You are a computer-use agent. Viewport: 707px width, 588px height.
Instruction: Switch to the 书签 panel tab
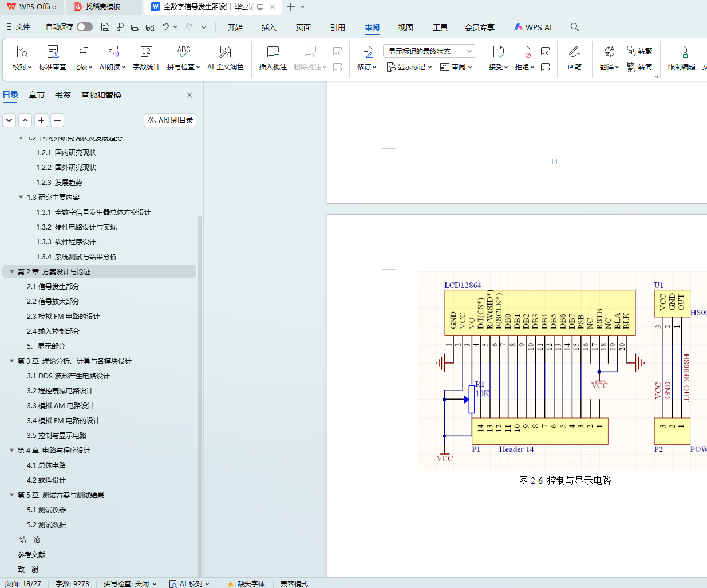point(63,95)
